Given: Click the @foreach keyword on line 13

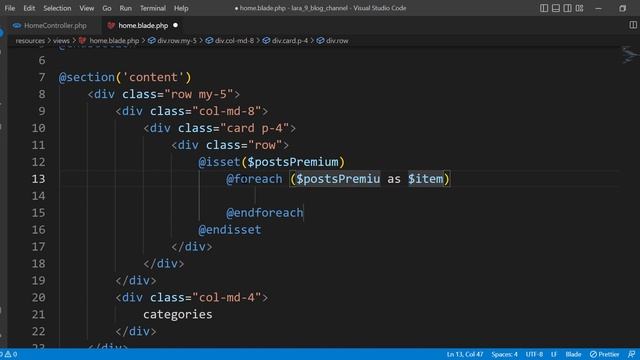Looking at the screenshot, I should [x=254, y=179].
